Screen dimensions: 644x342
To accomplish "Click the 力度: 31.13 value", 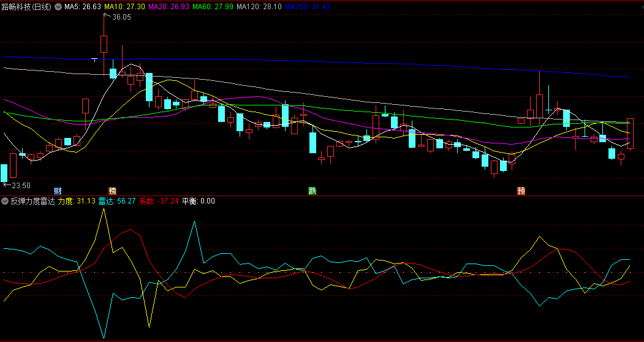I will [x=77, y=201].
